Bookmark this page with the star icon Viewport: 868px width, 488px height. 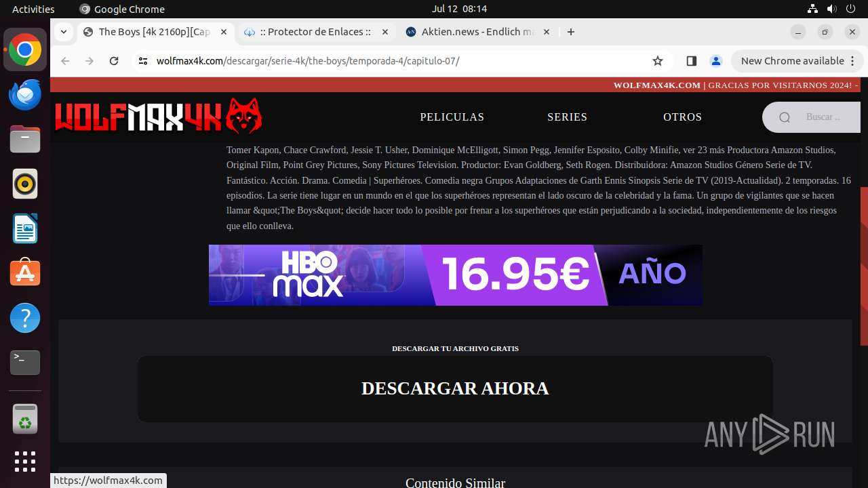click(x=658, y=61)
